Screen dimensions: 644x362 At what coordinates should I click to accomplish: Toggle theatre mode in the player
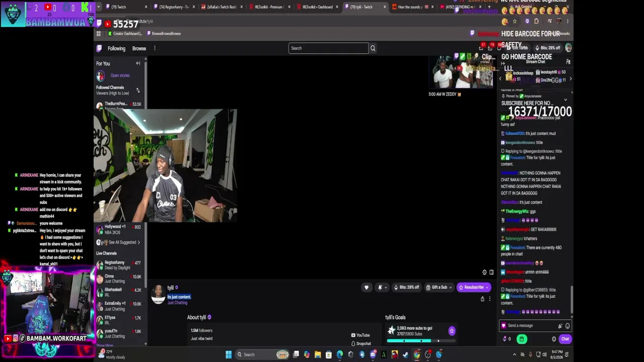(x=492, y=272)
